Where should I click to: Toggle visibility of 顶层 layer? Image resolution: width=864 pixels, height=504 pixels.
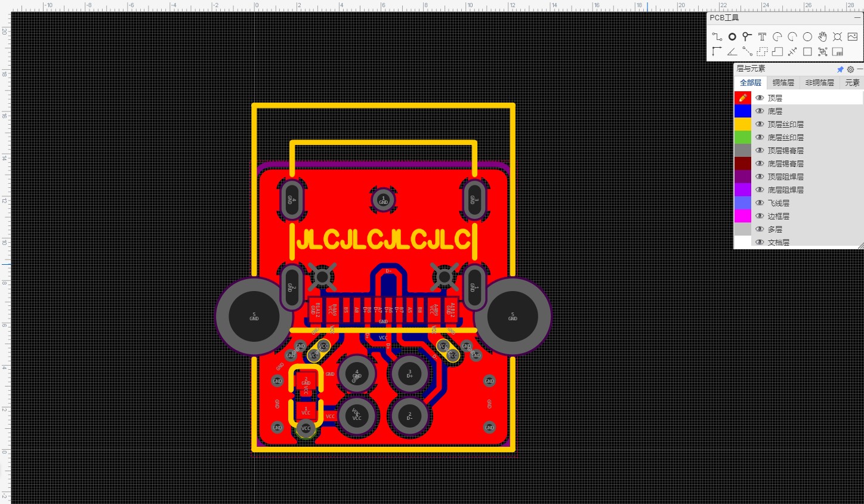click(760, 98)
